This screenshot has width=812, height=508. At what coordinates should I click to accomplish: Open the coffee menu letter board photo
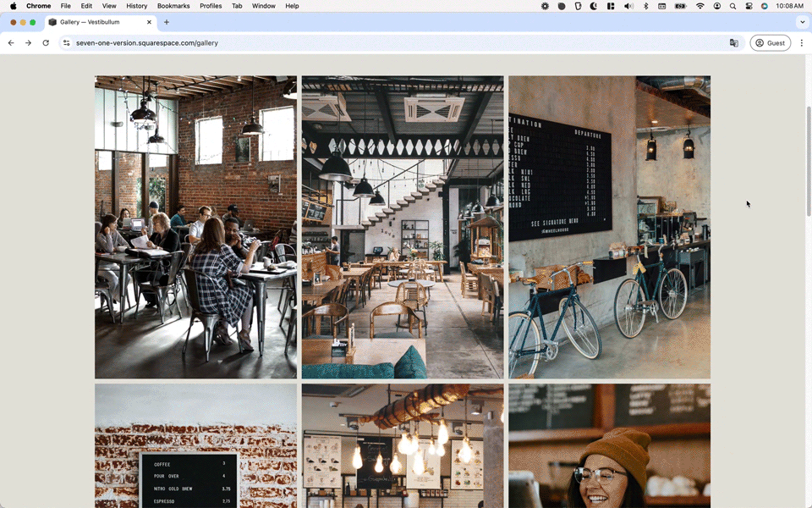coord(195,446)
